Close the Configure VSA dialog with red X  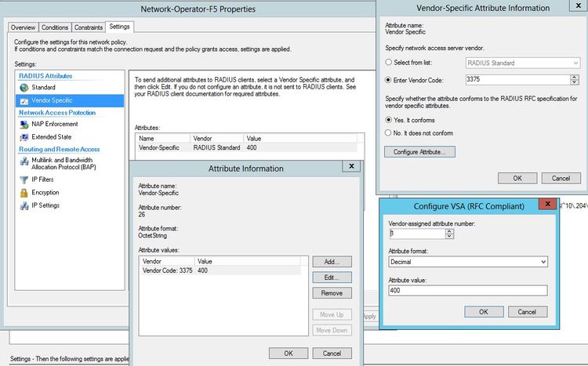[547, 204]
